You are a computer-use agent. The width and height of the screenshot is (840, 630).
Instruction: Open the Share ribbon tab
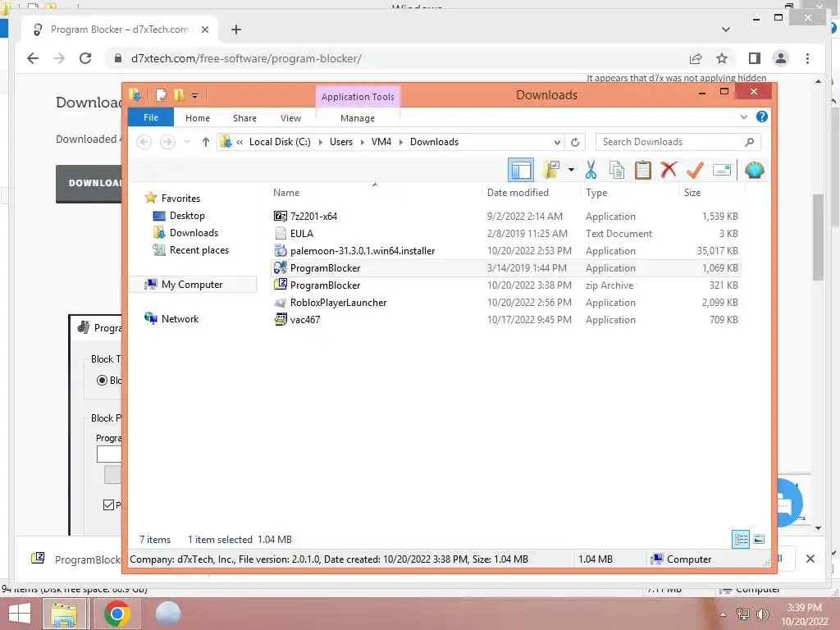click(x=244, y=118)
